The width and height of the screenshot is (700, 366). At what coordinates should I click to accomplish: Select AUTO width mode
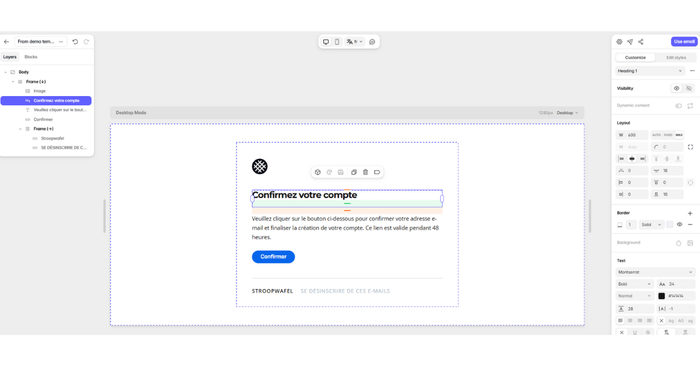pos(656,135)
